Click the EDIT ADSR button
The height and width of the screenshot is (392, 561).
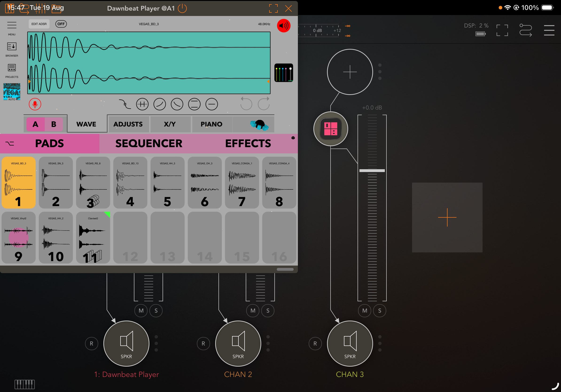[39, 24]
